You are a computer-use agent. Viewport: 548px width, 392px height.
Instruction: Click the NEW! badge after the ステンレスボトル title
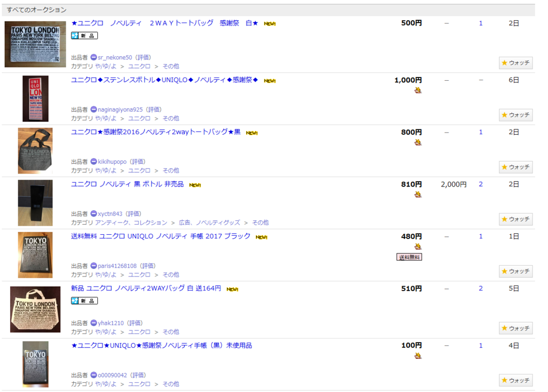[270, 81]
